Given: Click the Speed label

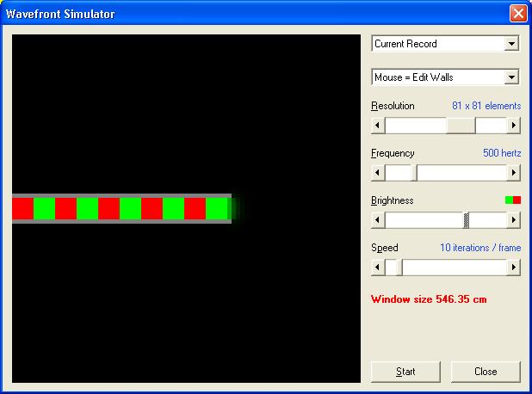Looking at the screenshot, I should coord(385,248).
